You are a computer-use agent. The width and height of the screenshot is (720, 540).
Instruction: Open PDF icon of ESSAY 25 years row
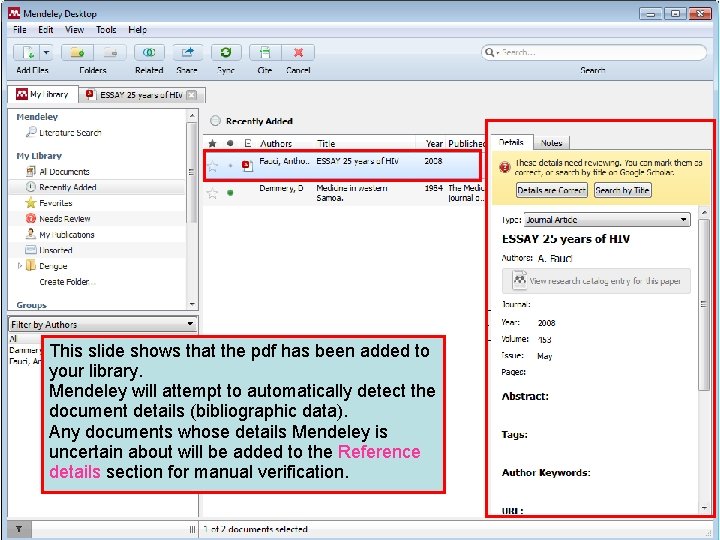[x=248, y=166]
